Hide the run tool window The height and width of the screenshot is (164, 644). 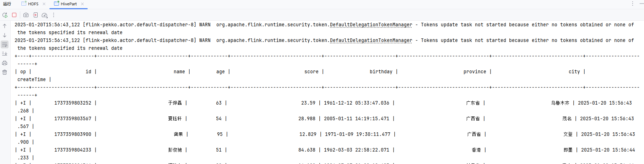pos(641,4)
